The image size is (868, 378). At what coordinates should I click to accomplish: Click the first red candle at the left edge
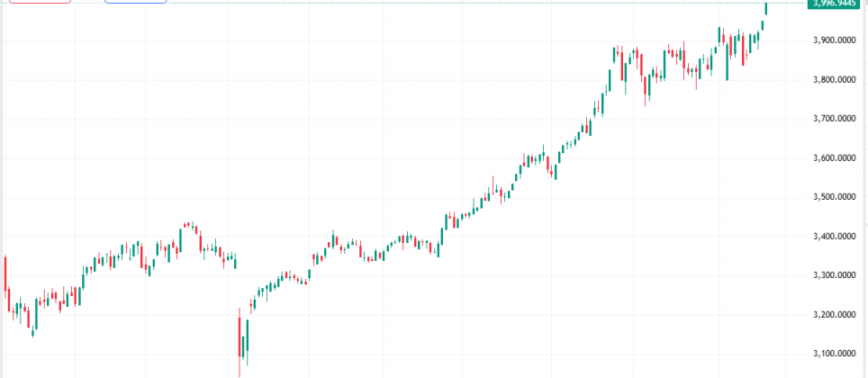click(5, 274)
